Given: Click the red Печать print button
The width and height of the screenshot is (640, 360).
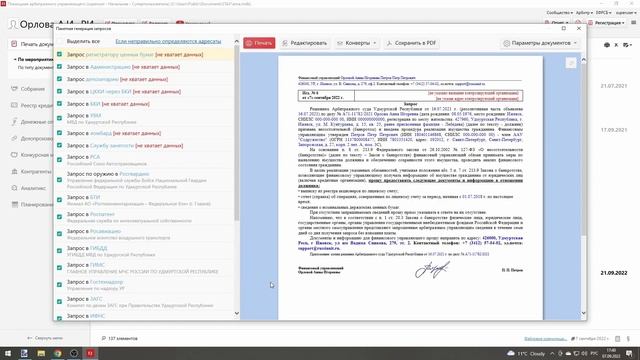Looking at the screenshot, I should pyautogui.click(x=259, y=43).
